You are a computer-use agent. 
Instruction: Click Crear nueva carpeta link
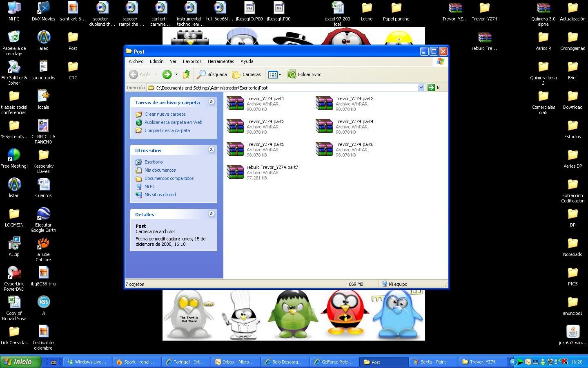click(x=165, y=114)
